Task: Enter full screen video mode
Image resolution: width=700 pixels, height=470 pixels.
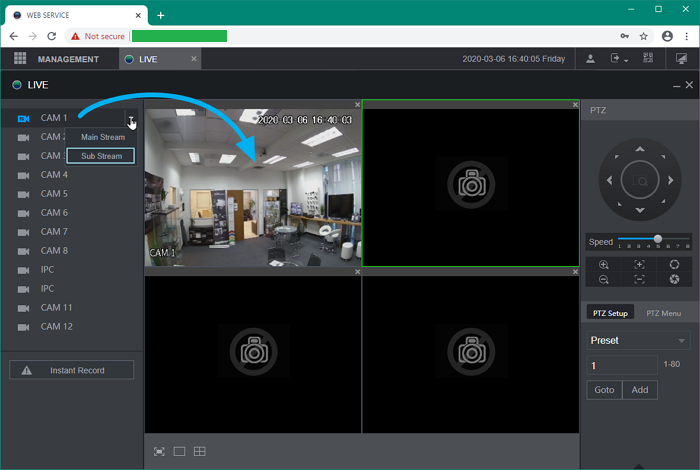Action: 159,452
